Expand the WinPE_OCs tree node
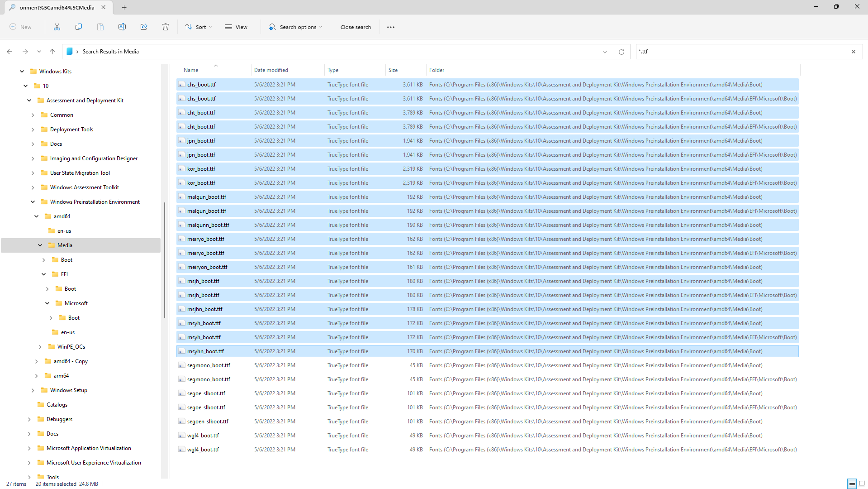The width and height of the screenshot is (868, 489). pyautogui.click(x=40, y=347)
